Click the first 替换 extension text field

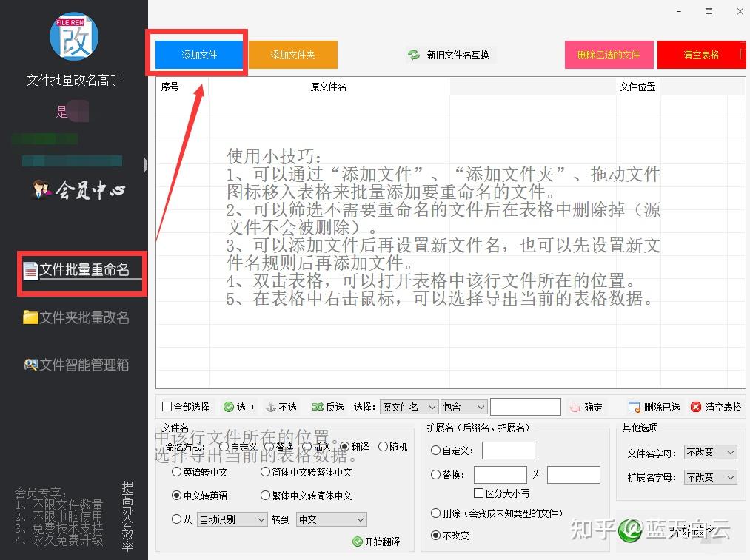click(500, 475)
